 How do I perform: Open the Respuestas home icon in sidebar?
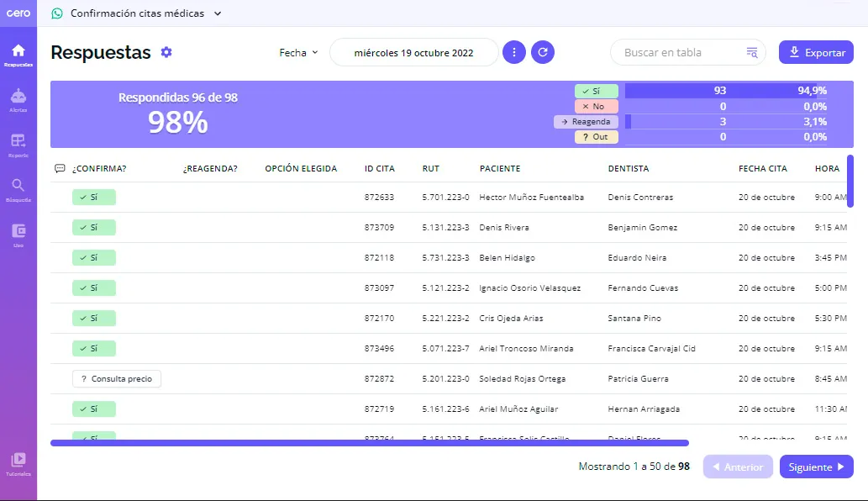coord(18,51)
